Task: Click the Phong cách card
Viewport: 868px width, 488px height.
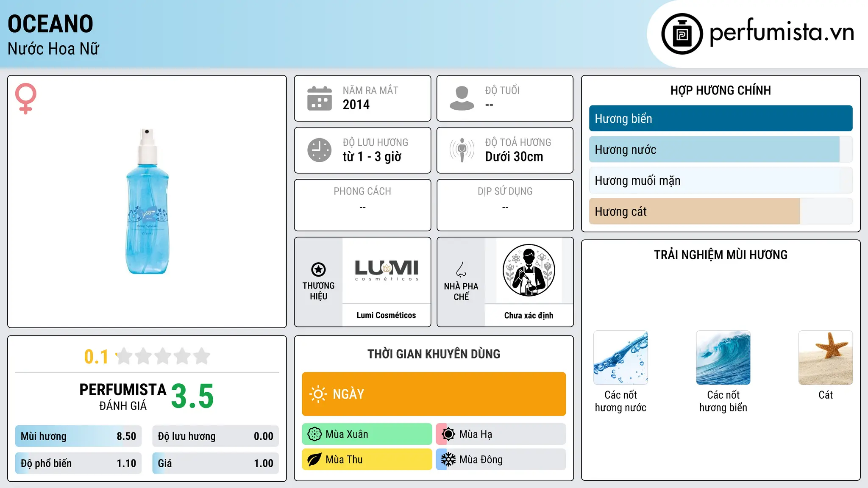Action: 363,205
